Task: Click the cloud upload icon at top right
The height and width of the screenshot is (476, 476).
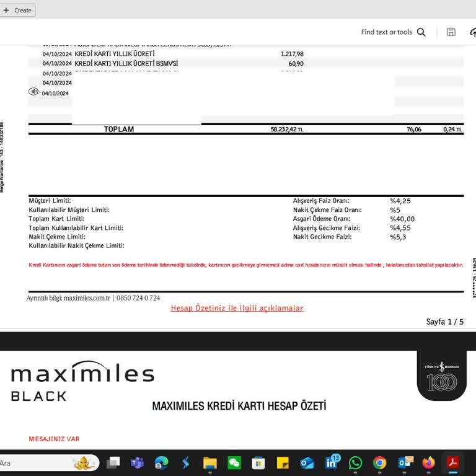Action: [473, 32]
